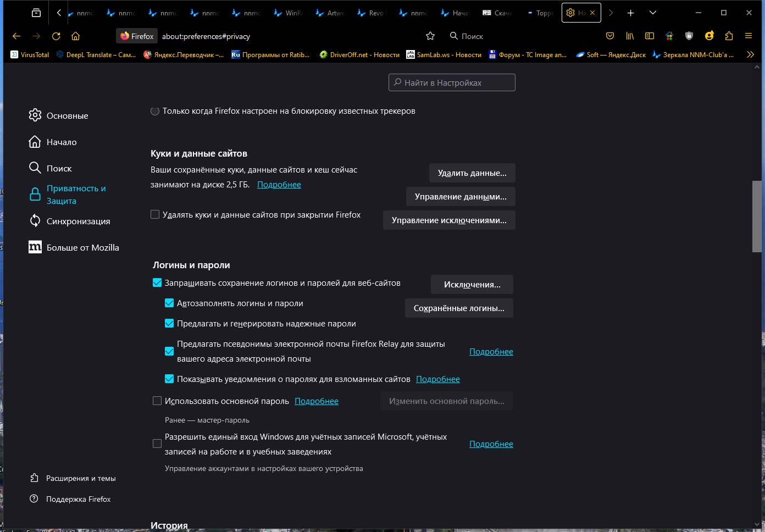Viewport: 765px width, 532px height.
Task: Click Подробнее link about cookie disk usage
Action: pos(279,185)
